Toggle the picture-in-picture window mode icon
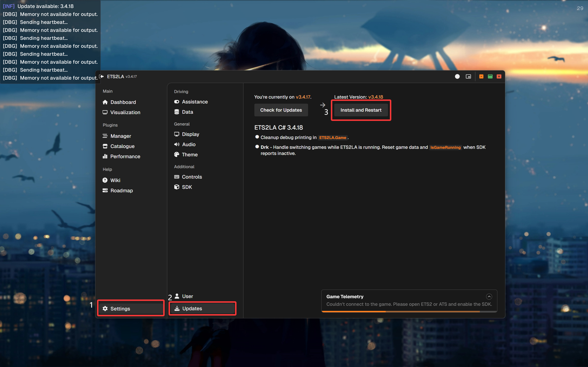Viewport: 588px width, 367px height. click(468, 77)
